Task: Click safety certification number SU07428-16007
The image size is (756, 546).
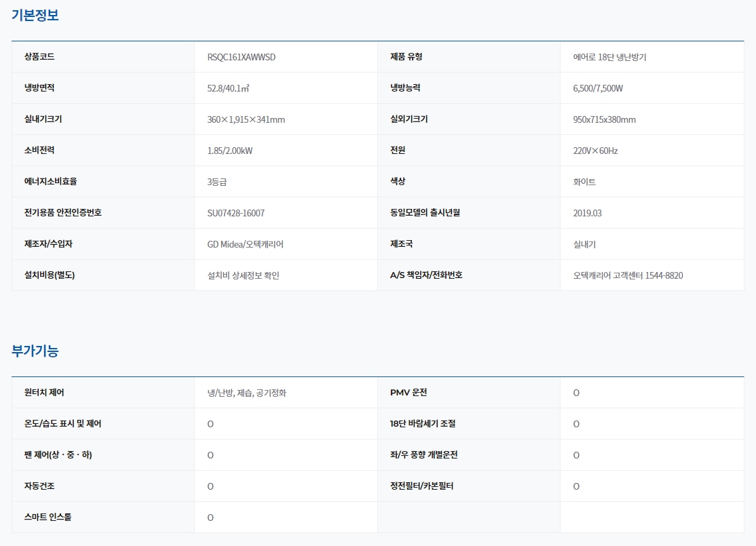Action: 235,213
